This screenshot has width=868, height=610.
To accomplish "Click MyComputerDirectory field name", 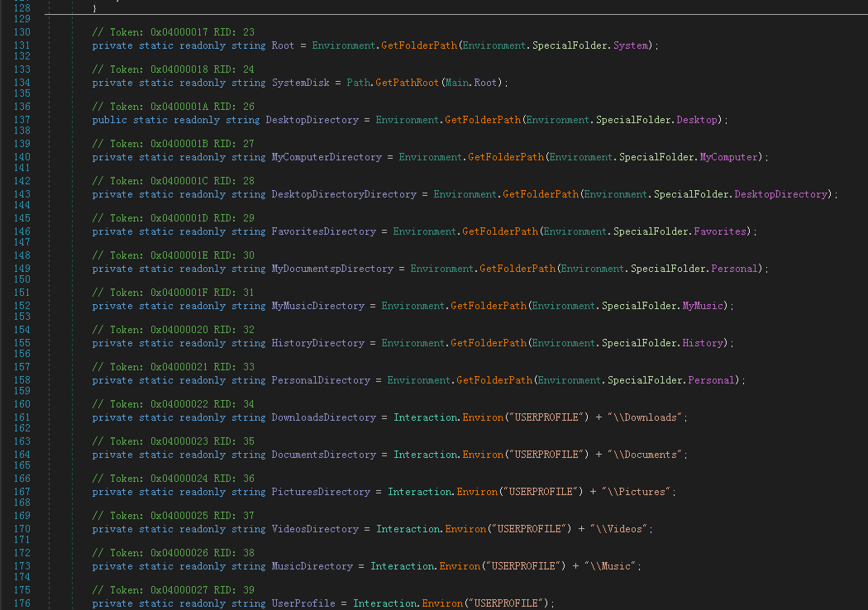I will [x=326, y=157].
